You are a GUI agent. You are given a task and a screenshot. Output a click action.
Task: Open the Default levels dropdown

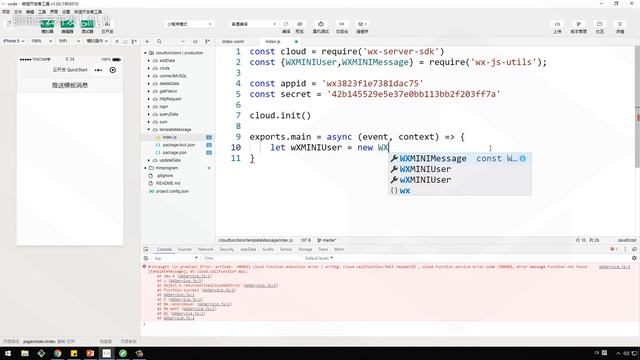(319, 258)
